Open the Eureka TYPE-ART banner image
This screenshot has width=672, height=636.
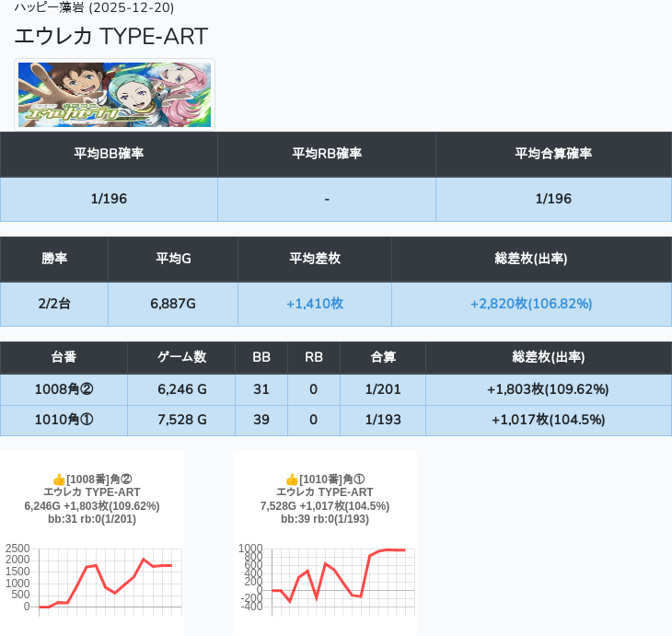click(x=115, y=95)
